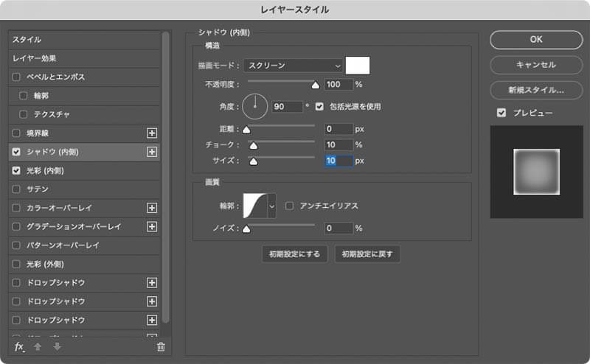Enable the 光彩 (外側) checkbox
This screenshot has width=590, height=364.
16,265
